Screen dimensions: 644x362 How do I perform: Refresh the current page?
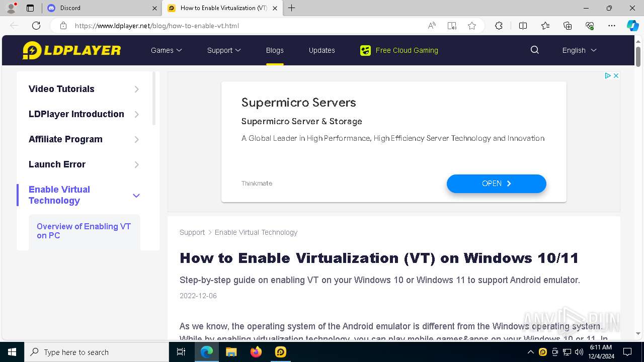pos(36,26)
